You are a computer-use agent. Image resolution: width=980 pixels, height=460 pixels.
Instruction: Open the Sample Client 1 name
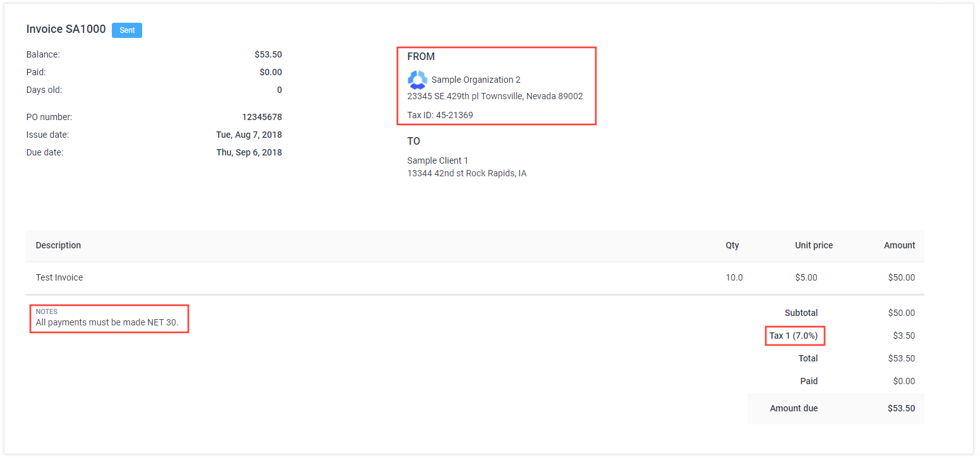click(437, 160)
